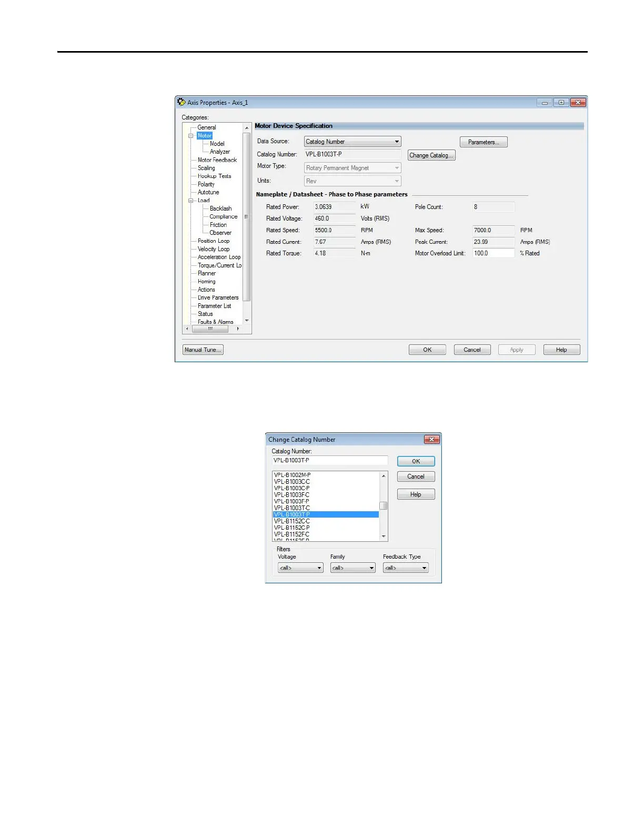Click the Change Catalog... button
This screenshot has width=644, height=834.
coord(431,155)
